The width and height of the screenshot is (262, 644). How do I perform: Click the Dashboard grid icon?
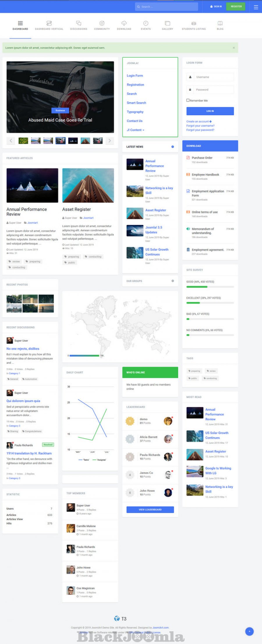(x=20, y=23)
